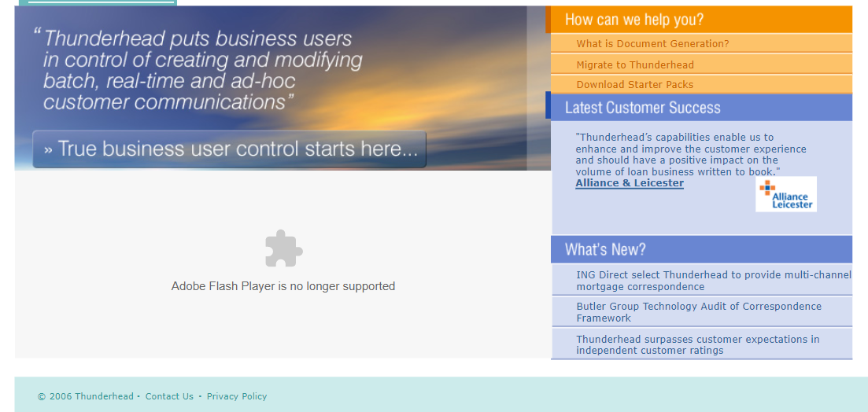Open the Download Starter Packs link
This screenshot has width=868, height=412.
coord(634,85)
